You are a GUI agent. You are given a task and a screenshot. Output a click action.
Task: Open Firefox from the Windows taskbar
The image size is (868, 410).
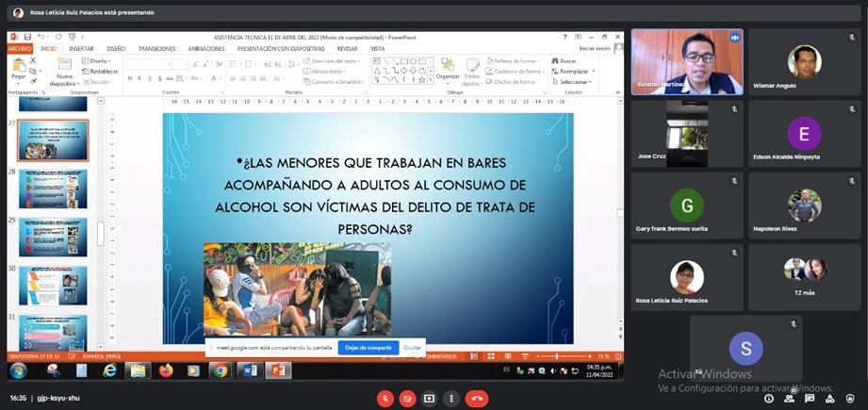pyautogui.click(x=166, y=370)
